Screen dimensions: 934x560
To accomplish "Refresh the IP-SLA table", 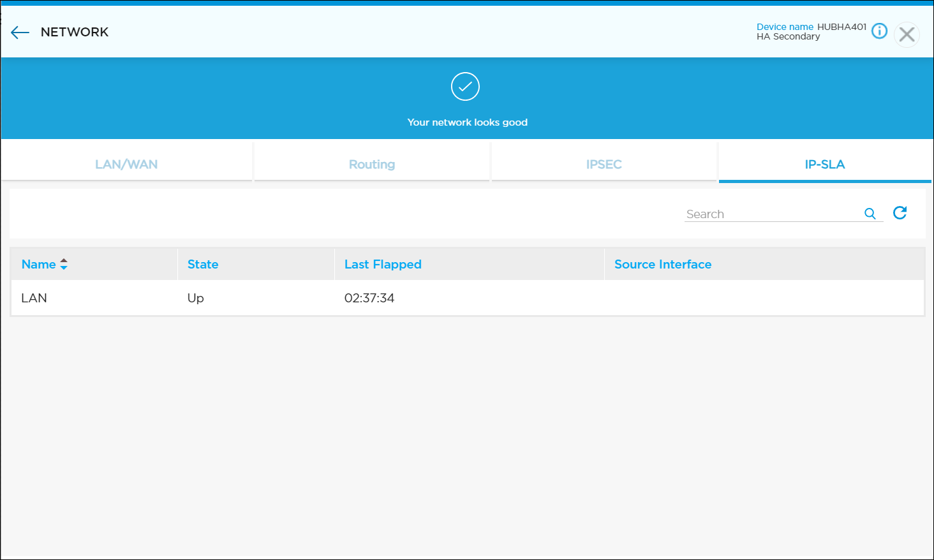I will pyautogui.click(x=900, y=213).
